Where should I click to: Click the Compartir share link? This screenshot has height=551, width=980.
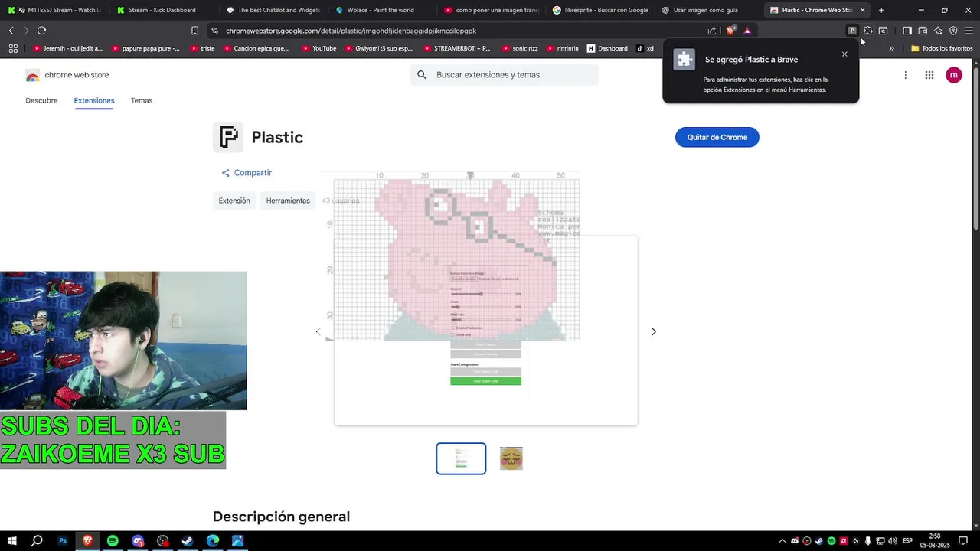coord(247,173)
